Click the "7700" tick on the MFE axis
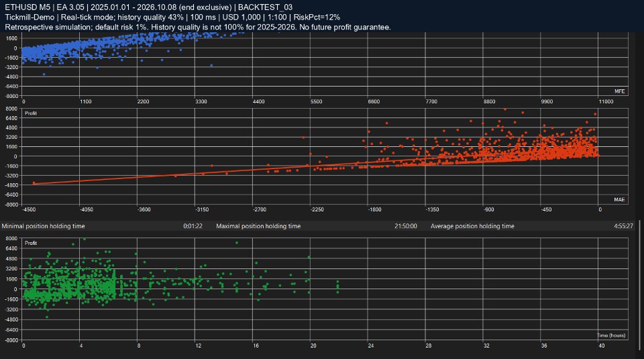The width and height of the screenshot is (644, 359). tap(431, 101)
